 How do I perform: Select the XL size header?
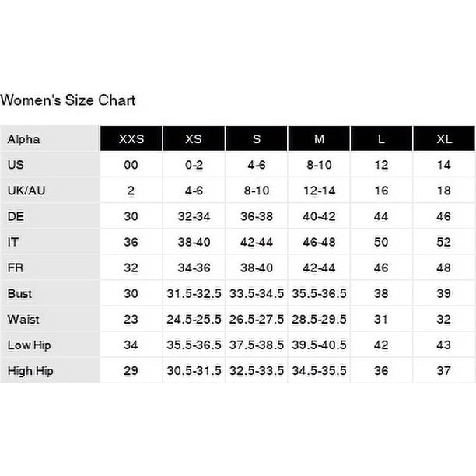pos(444,138)
